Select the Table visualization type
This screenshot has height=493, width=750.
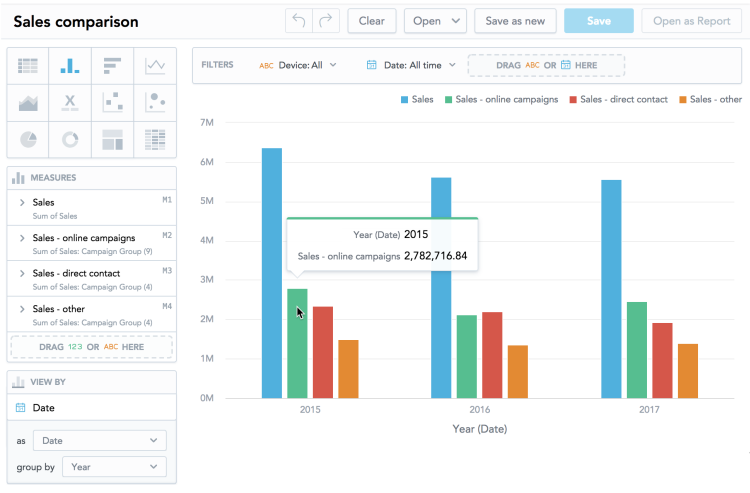pos(28,66)
